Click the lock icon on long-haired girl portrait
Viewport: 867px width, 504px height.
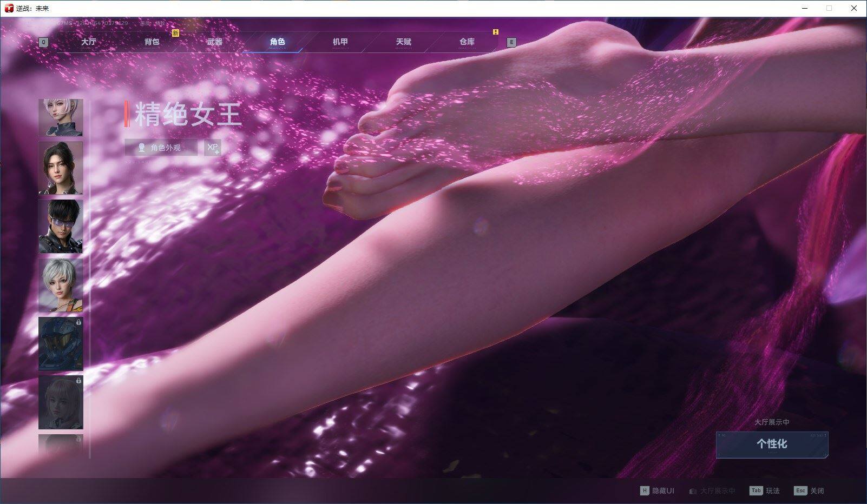click(x=78, y=381)
